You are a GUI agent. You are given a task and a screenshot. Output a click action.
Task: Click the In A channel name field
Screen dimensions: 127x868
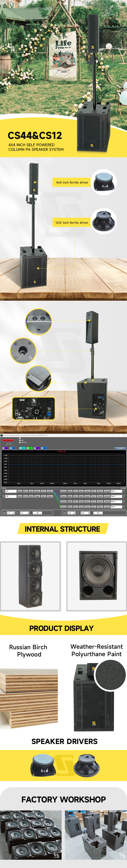coord(10,491)
